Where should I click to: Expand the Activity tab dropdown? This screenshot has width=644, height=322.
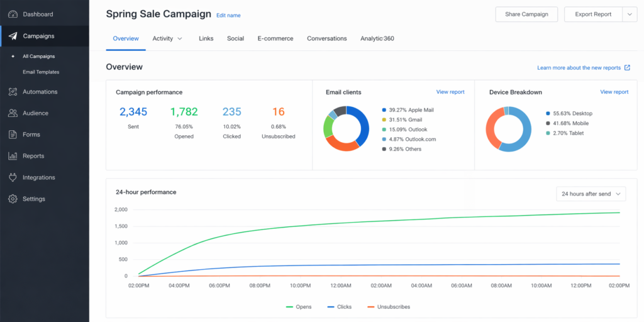(x=180, y=38)
